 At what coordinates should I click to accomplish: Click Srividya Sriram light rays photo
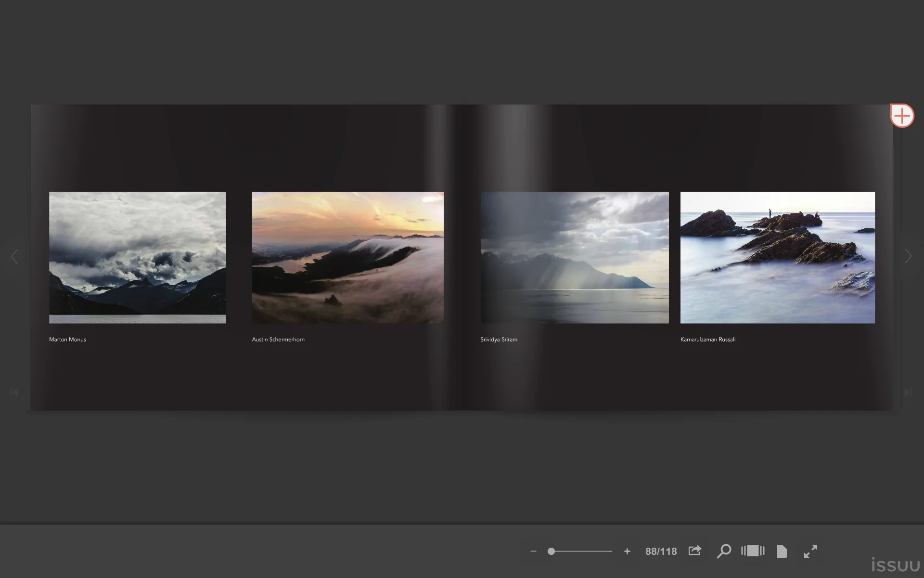(x=575, y=258)
